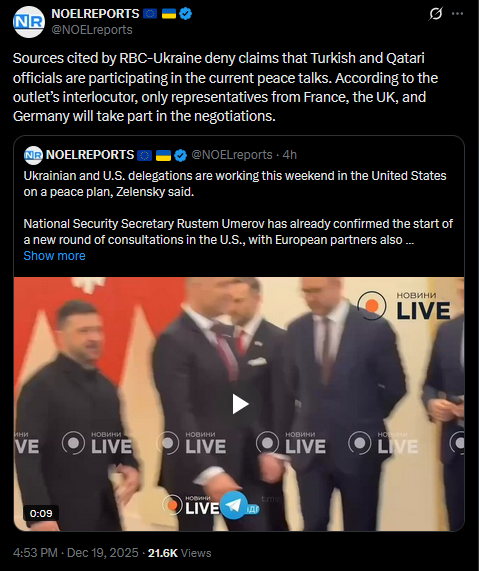Open the three-dot more options menu
The width and height of the screenshot is (479, 571).
458,14
